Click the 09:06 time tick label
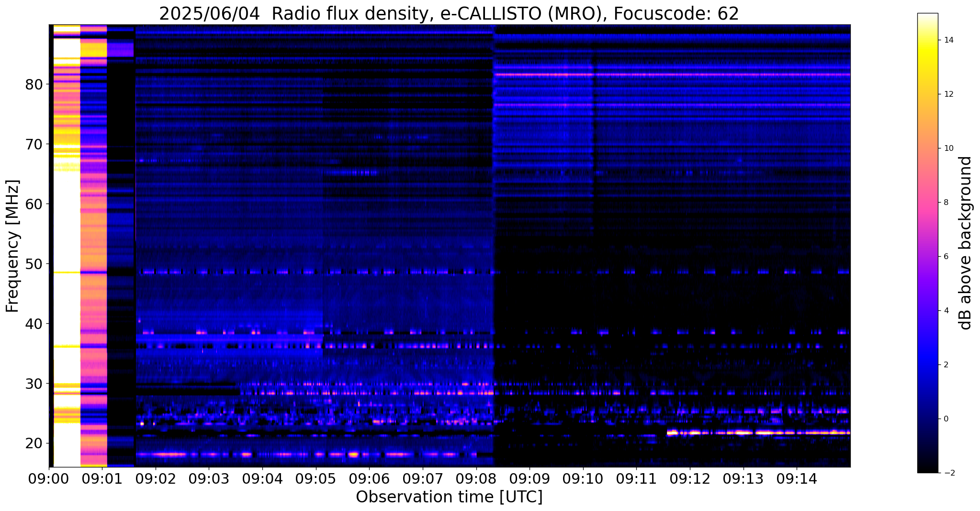The height and width of the screenshot is (511, 980). click(x=369, y=478)
